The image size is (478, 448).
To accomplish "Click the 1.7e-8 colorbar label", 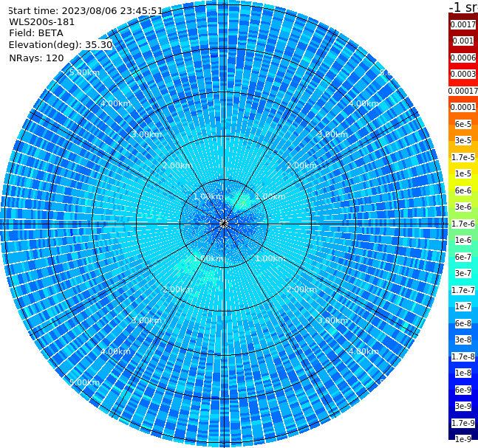I will (x=463, y=356).
